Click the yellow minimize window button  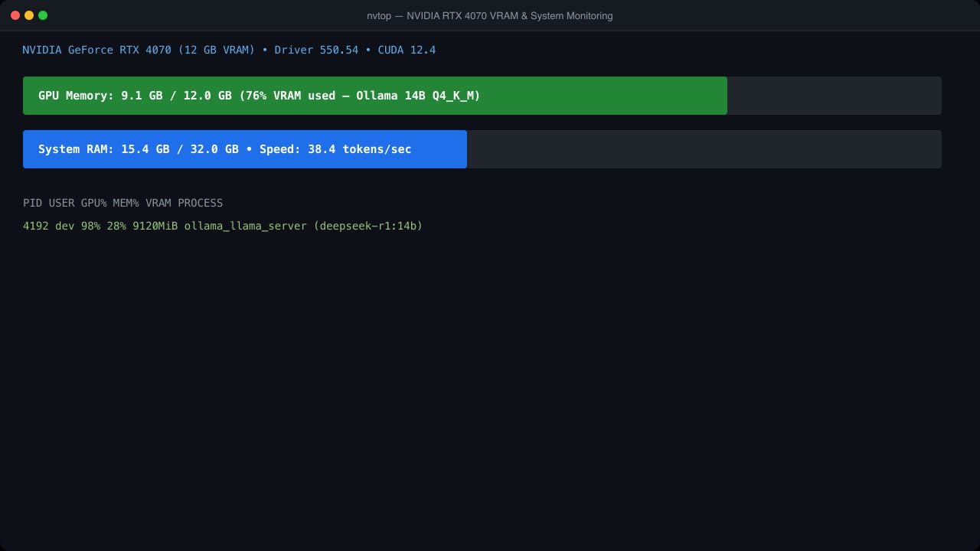[29, 15]
